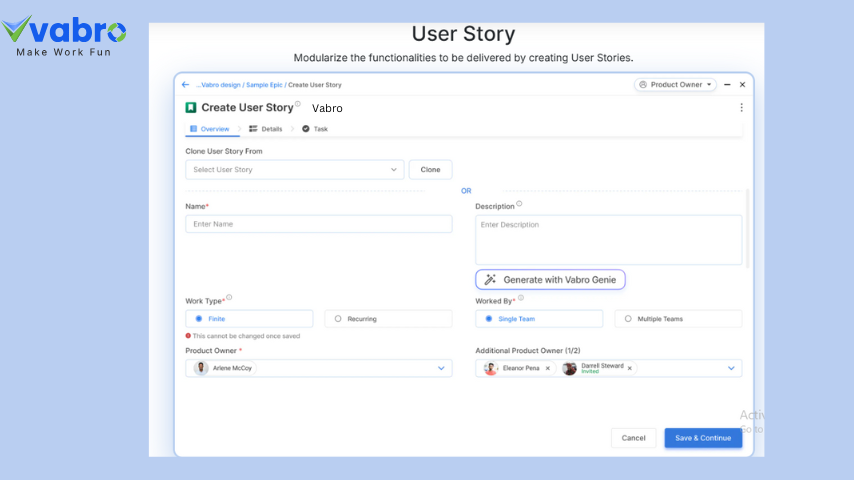
Task: Choose Single Team option
Action: point(539,319)
